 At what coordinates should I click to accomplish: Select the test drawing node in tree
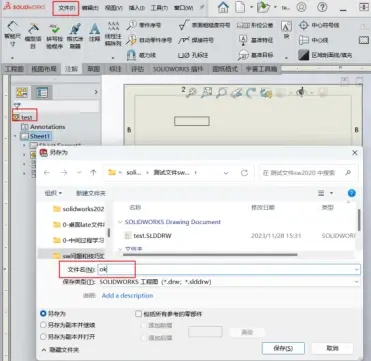coord(23,117)
